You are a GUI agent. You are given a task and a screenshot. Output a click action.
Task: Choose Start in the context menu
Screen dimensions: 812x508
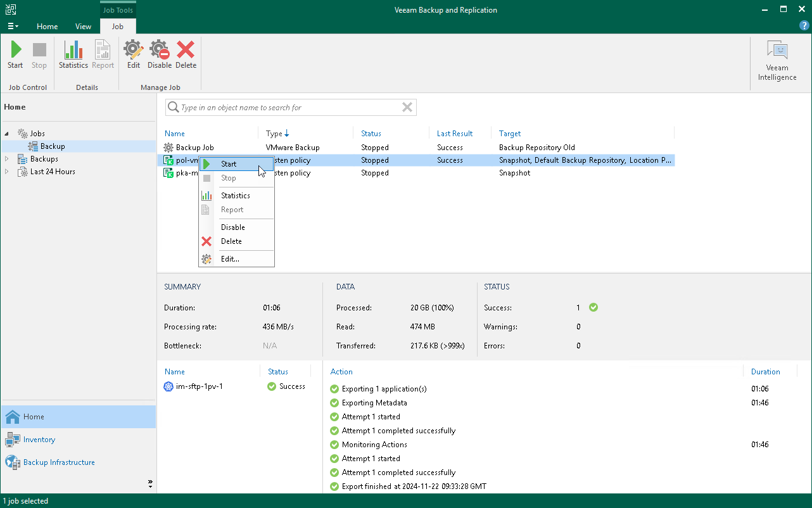point(236,164)
